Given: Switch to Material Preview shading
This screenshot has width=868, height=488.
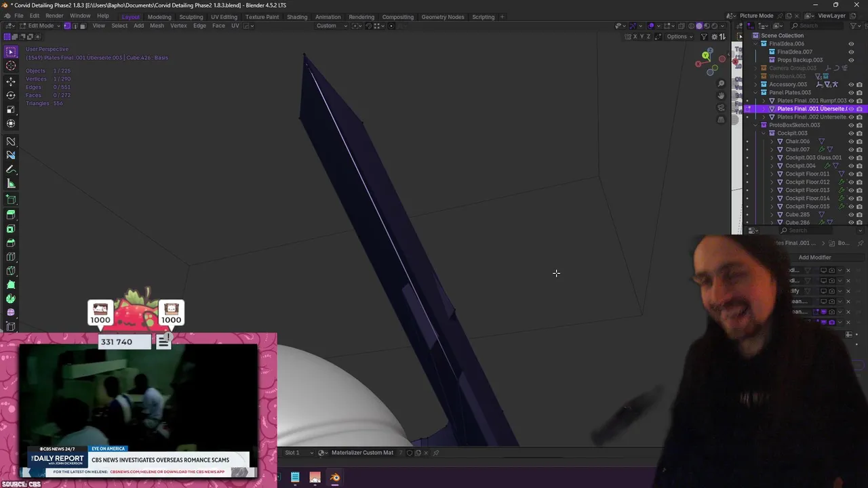Looking at the screenshot, I should pyautogui.click(x=707, y=26).
